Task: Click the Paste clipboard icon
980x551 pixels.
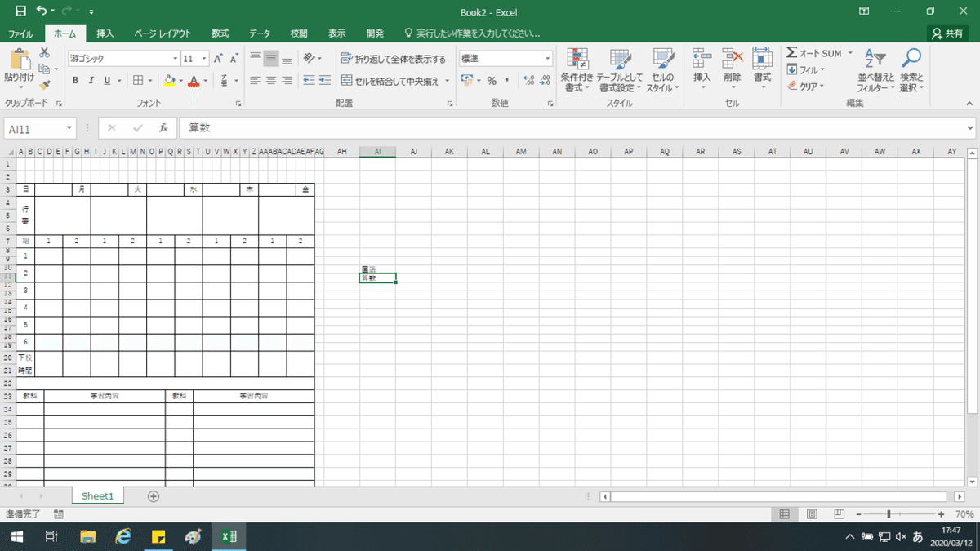Action: (19, 60)
